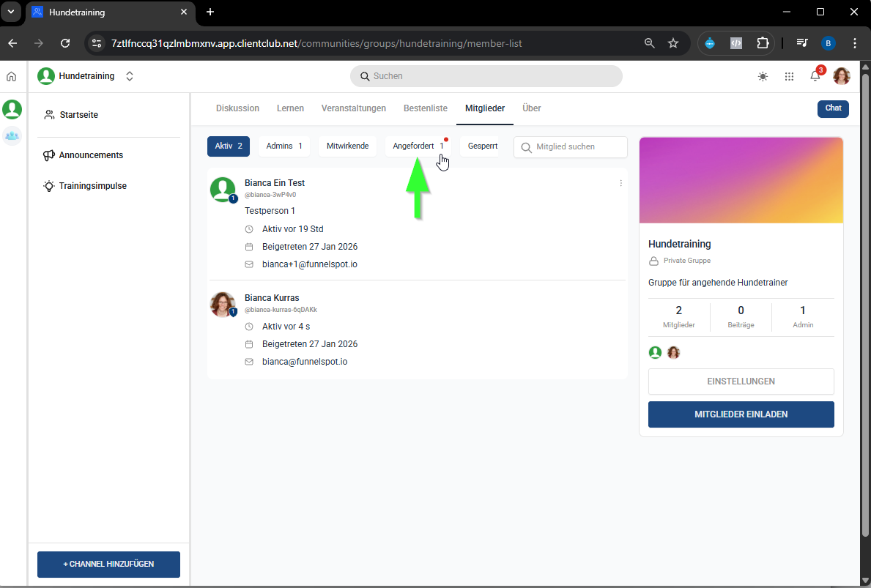The width and height of the screenshot is (871, 588).
Task: Click the browser back arrow
Action: click(x=12, y=43)
